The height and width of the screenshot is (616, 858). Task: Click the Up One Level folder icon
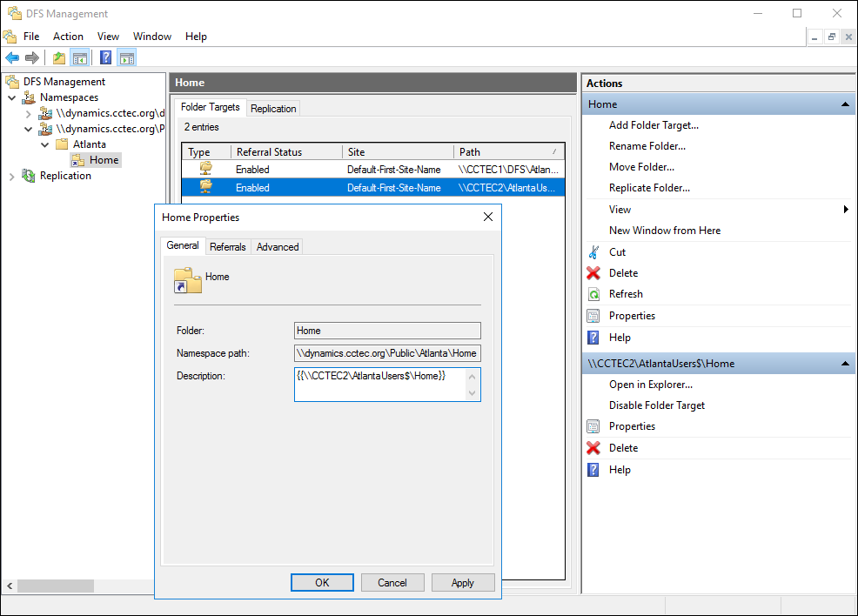[58, 58]
